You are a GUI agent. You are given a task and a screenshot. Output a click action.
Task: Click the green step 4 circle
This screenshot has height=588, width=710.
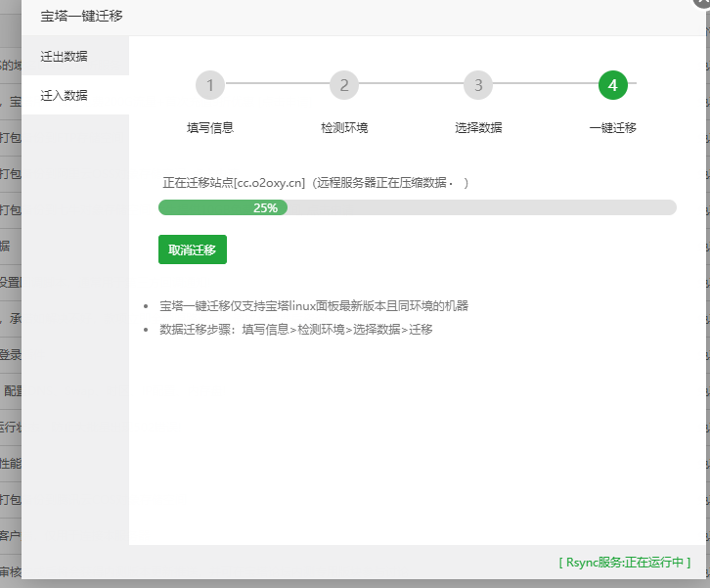coord(612,85)
